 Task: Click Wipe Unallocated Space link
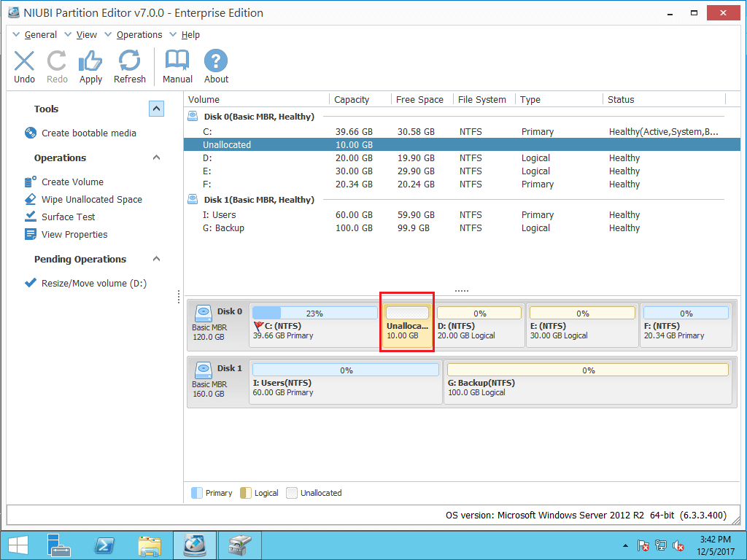(x=91, y=200)
